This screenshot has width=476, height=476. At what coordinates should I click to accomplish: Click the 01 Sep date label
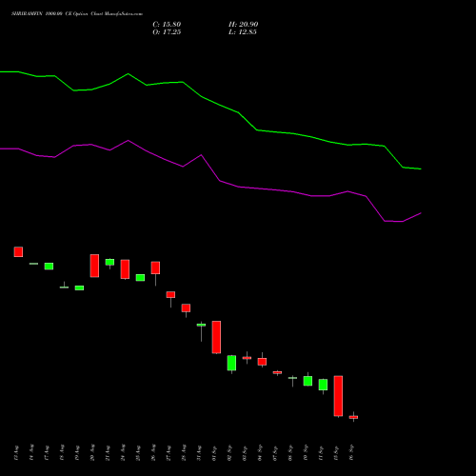[214, 453]
